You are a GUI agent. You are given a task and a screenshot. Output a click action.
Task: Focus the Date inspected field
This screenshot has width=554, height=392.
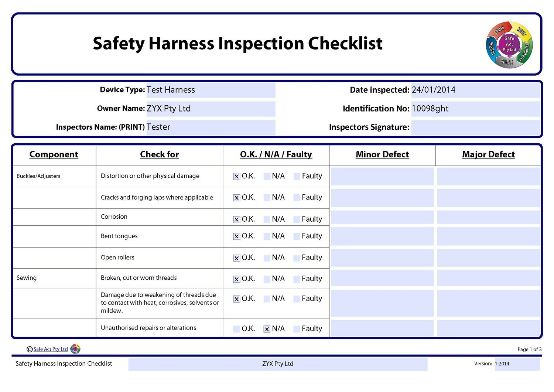pos(475,90)
